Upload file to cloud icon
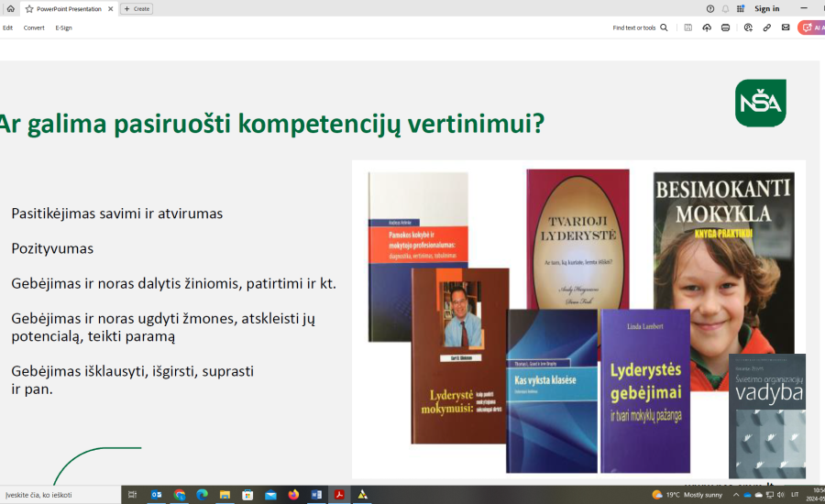Screen dimensions: 825x504 pyautogui.click(x=707, y=27)
